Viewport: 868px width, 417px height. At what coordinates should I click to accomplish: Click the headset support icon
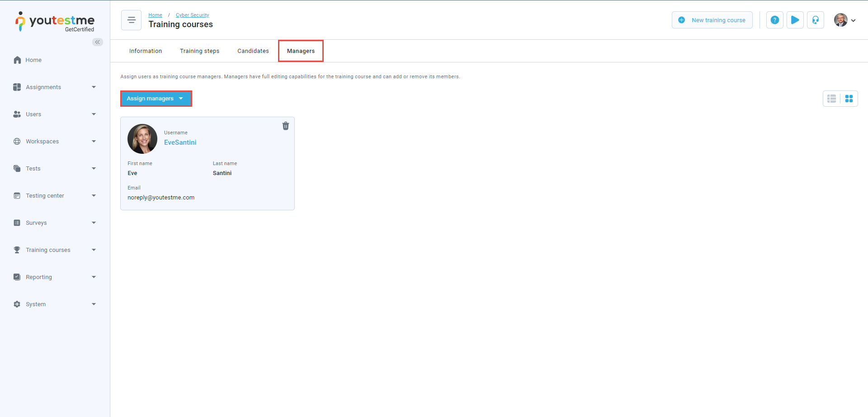(816, 20)
